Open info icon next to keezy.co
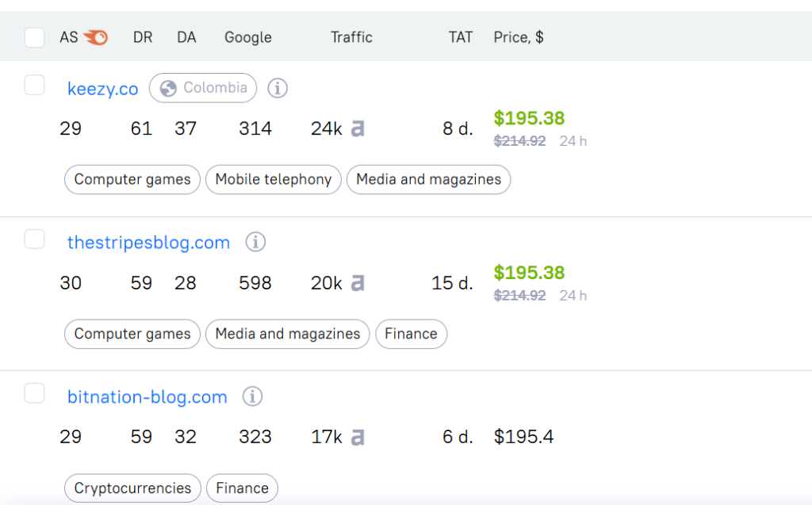This screenshot has width=812, height=505. [277, 88]
